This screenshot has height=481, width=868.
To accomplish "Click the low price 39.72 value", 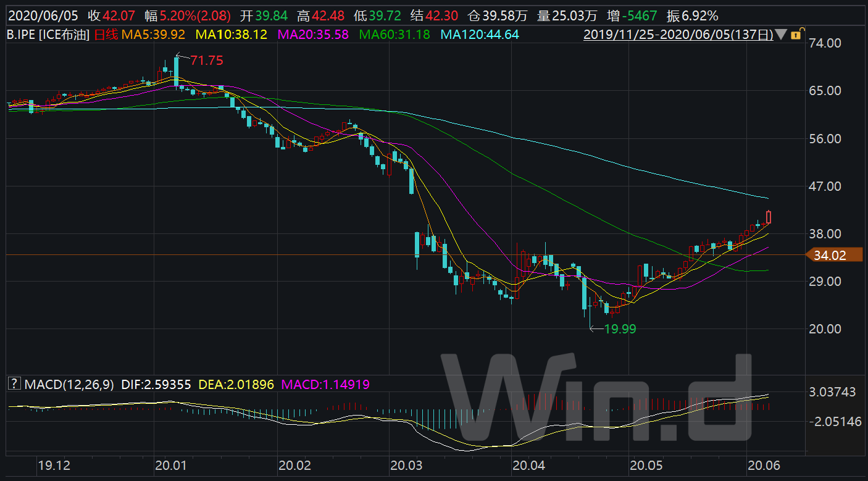I will click(x=386, y=16).
